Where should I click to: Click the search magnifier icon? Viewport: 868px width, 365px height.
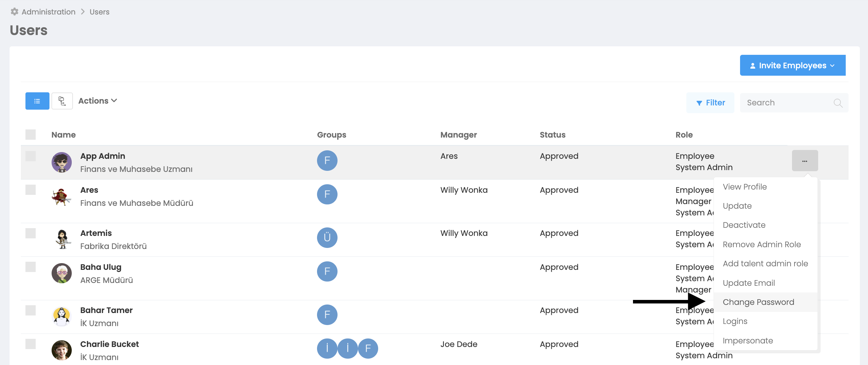tap(838, 103)
